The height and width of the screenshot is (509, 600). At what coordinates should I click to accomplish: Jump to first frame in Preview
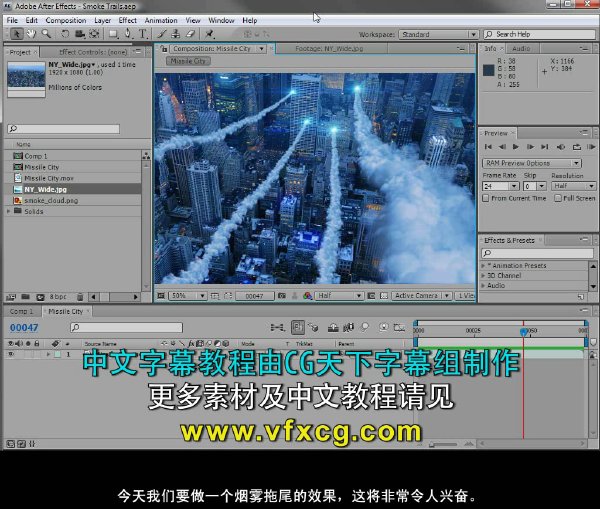(488, 147)
